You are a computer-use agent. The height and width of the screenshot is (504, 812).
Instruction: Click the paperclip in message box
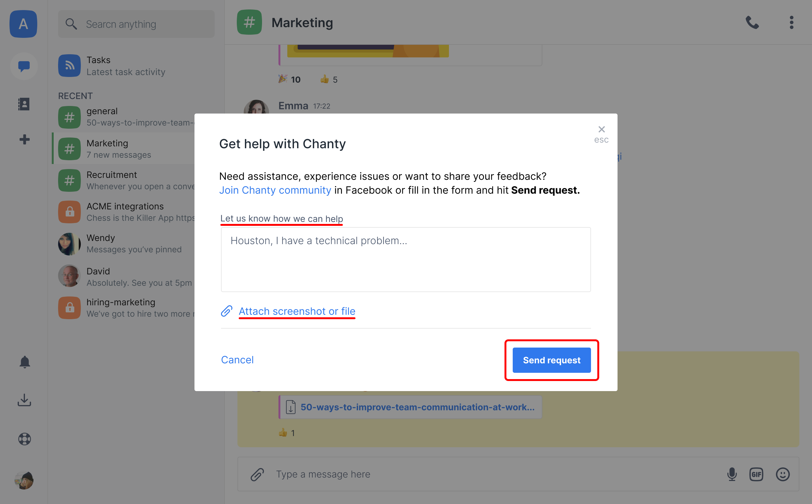tap(257, 474)
